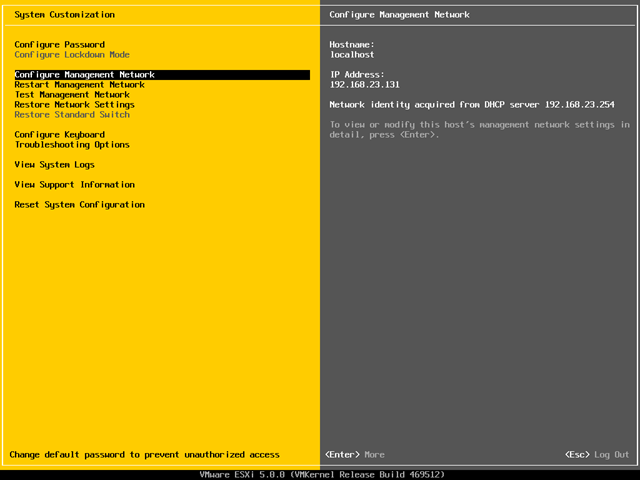Select Configure Lockdown Mode entry

tap(72, 55)
